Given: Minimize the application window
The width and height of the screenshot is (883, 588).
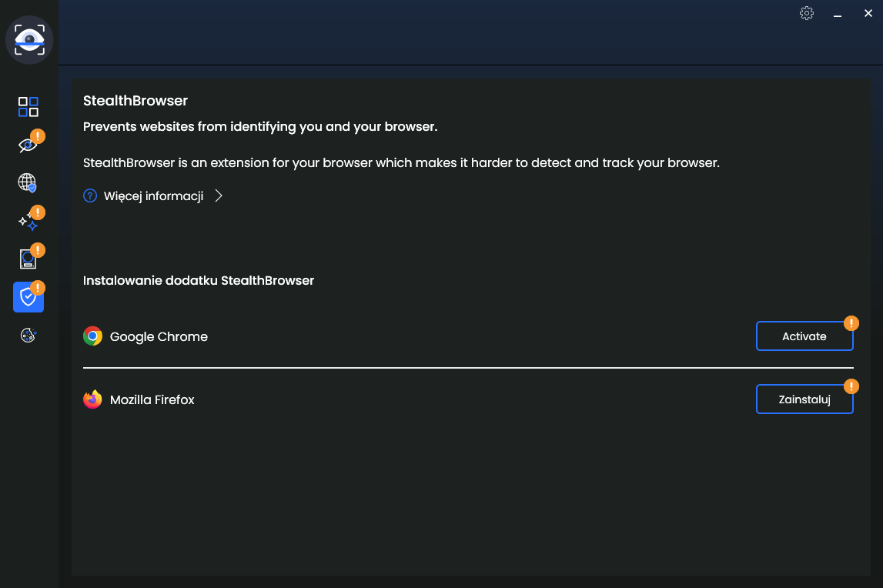Looking at the screenshot, I should 838,14.
